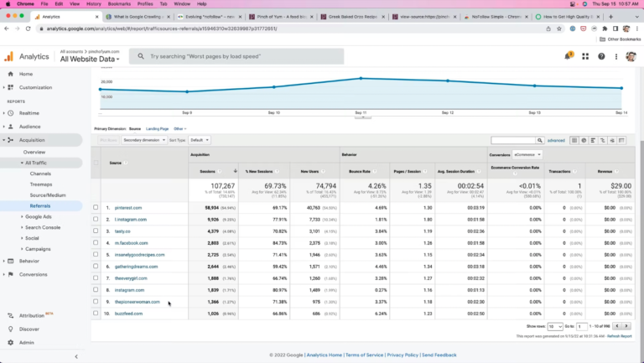
Task: Open the three-dot more options menu
Action: (x=616, y=56)
